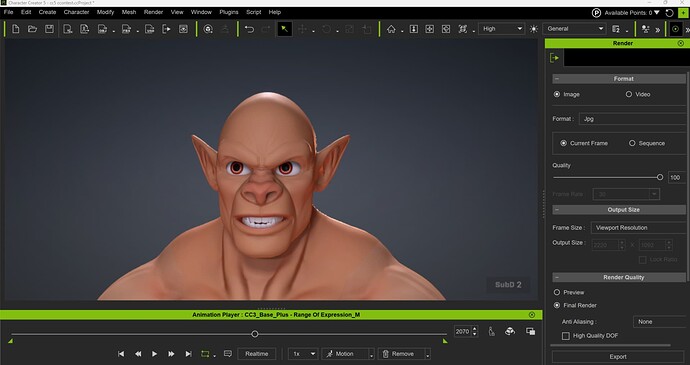
Task: Play the animation
Action: (154, 354)
